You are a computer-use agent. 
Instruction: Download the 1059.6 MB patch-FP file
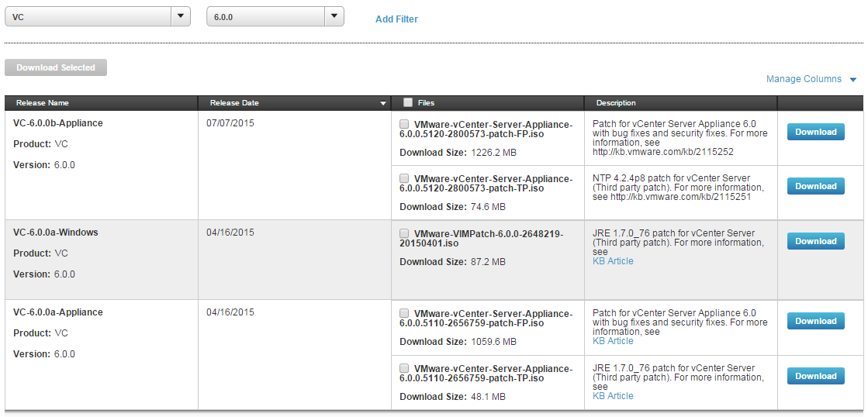816,322
